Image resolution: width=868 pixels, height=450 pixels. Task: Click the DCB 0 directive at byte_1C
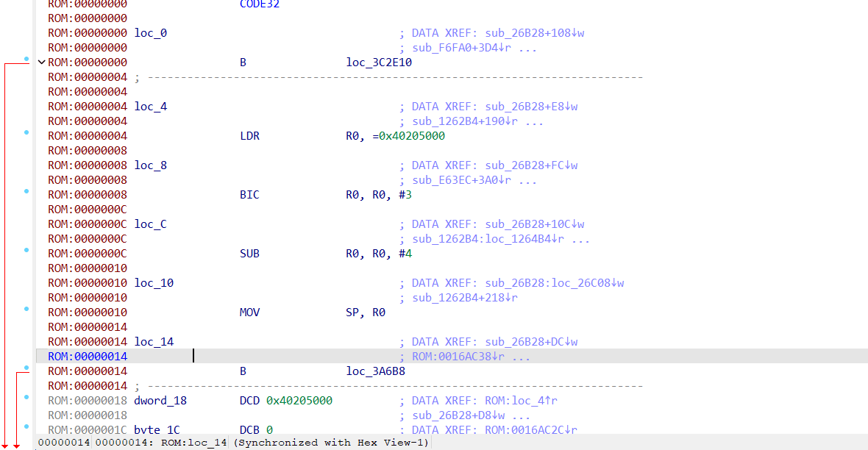point(256,430)
